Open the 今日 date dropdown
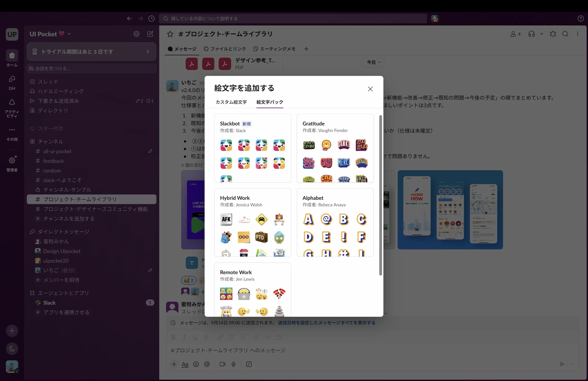This screenshot has width=588, height=381. (373, 62)
